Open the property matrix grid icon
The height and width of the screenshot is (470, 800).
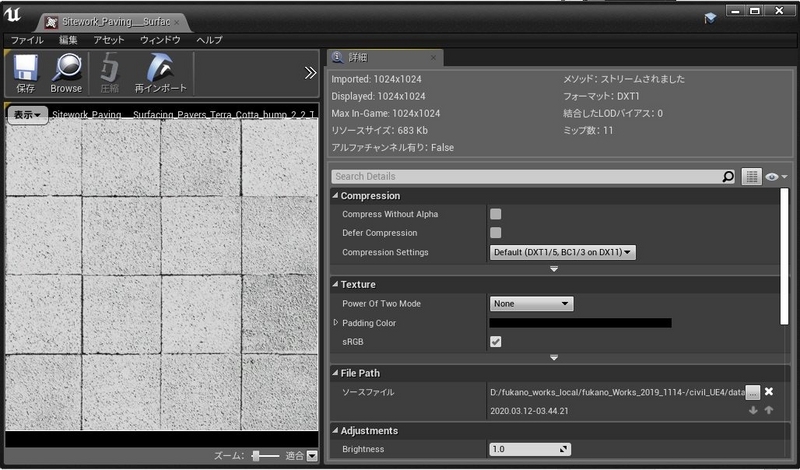click(x=752, y=177)
